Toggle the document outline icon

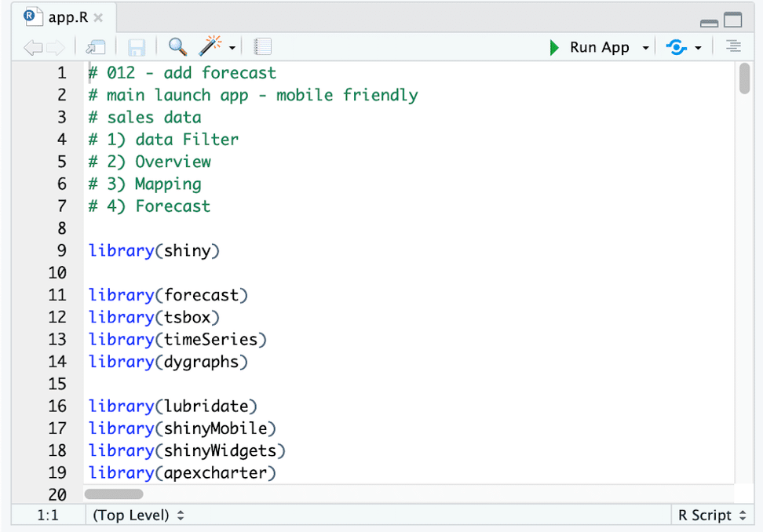733,47
